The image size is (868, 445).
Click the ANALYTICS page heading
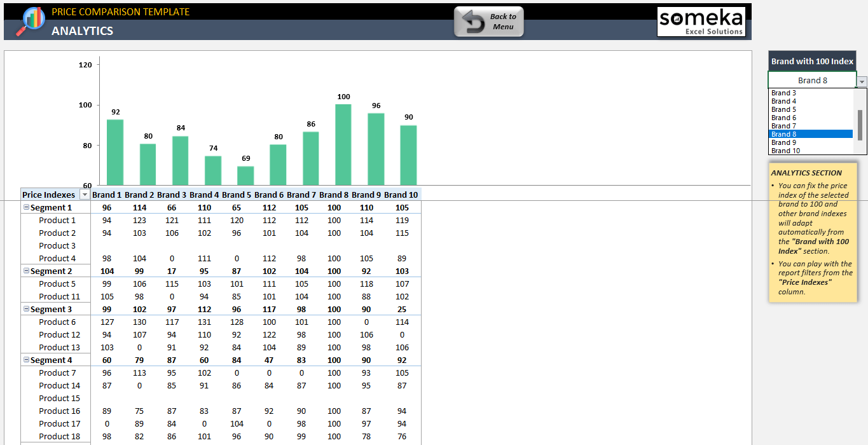83,31
